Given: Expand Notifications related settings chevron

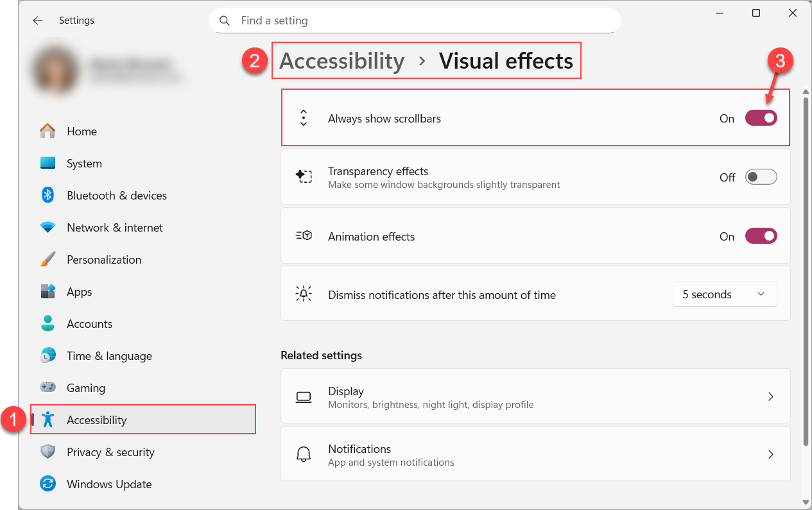Looking at the screenshot, I should click(x=771, y=455).
